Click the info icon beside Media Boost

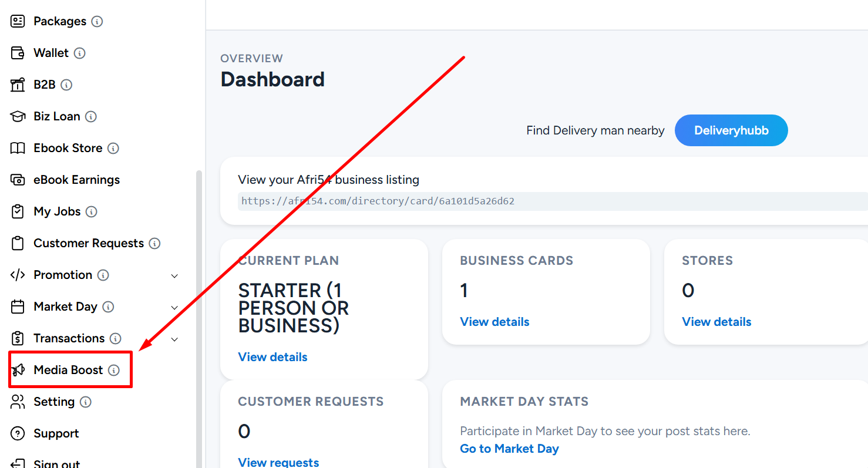114,370
